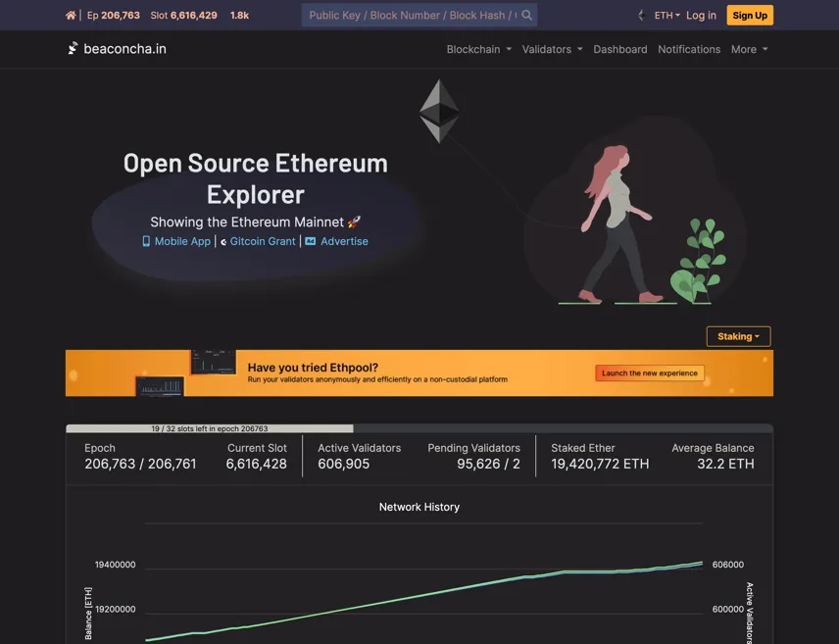Click the Active Validators value 606,905
Screen dimensions: 839x644
tap(343, 464)
